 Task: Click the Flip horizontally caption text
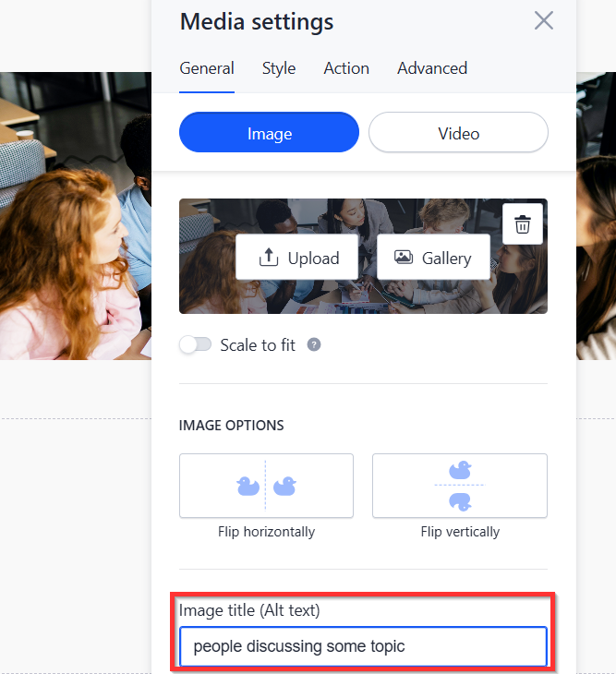267,532
